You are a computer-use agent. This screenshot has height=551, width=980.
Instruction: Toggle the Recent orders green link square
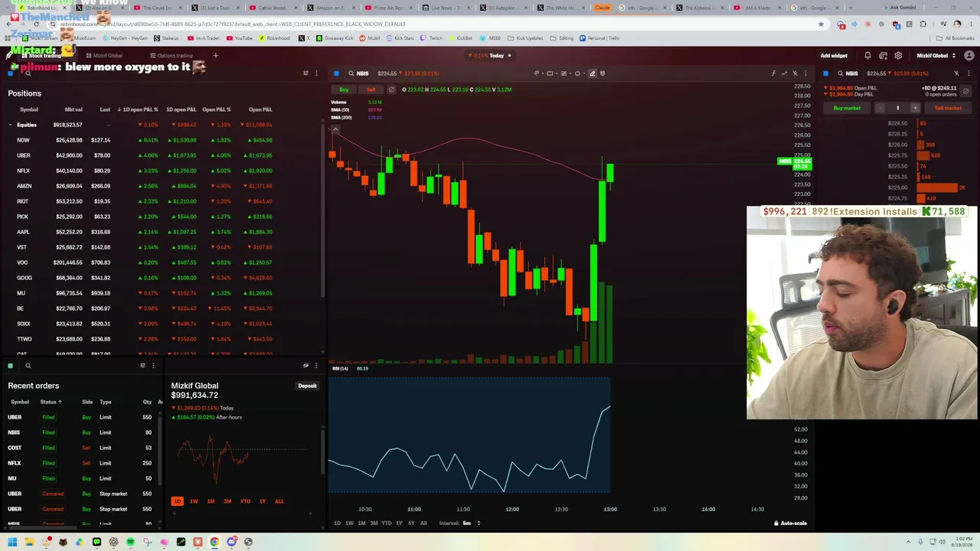click(10, 366)
